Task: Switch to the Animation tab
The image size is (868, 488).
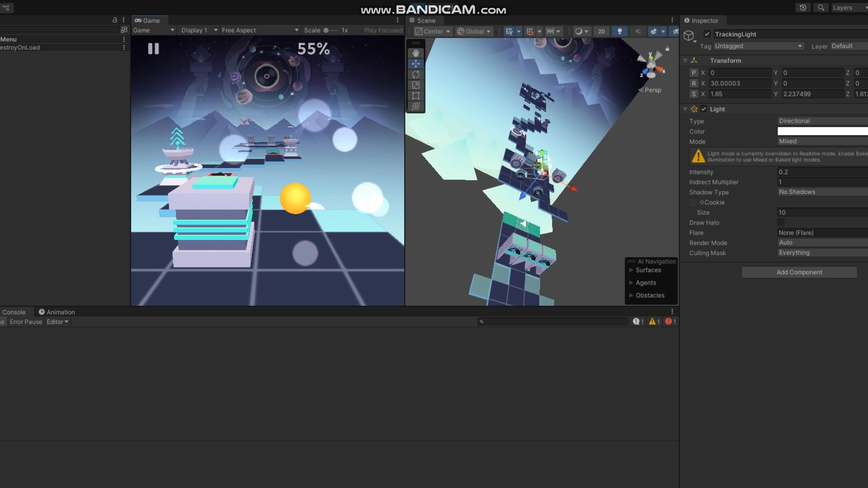Action: tap(57, 312)
